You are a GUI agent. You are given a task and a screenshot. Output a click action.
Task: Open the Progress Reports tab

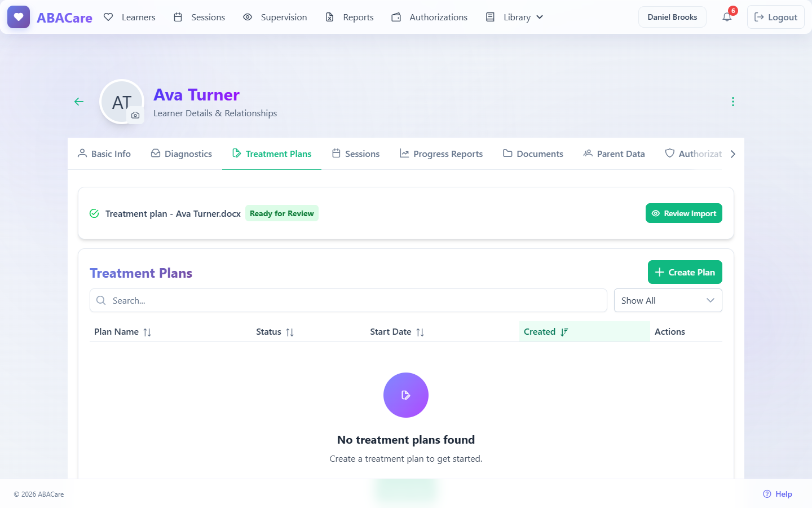coord(441,154)
